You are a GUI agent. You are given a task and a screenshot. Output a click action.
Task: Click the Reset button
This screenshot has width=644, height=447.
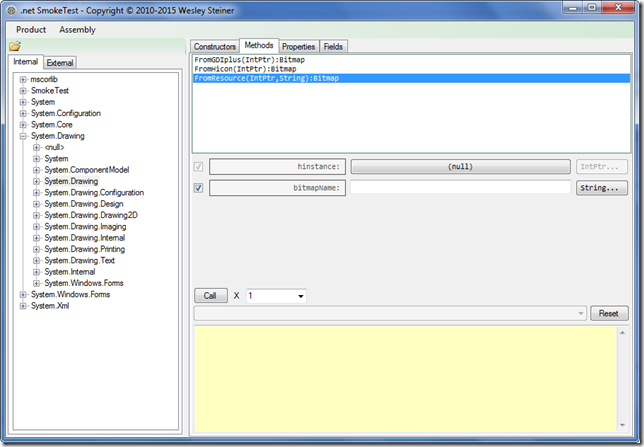point(609,314)
